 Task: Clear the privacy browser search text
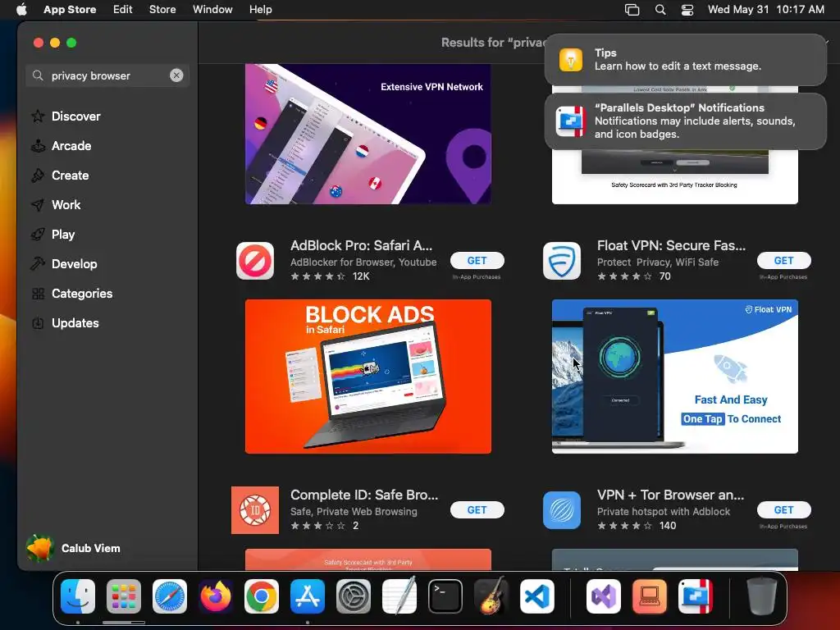pos(176,75)
